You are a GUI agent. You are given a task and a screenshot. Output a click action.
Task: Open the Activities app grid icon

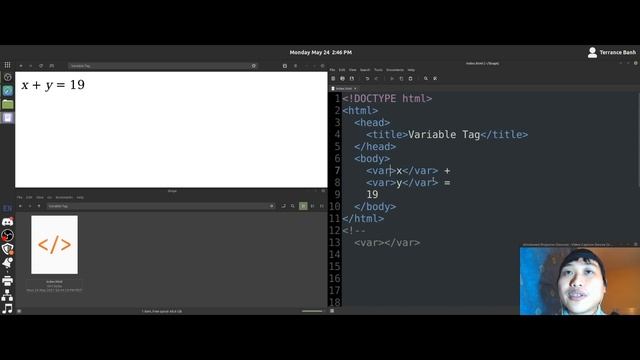point(7,65)
